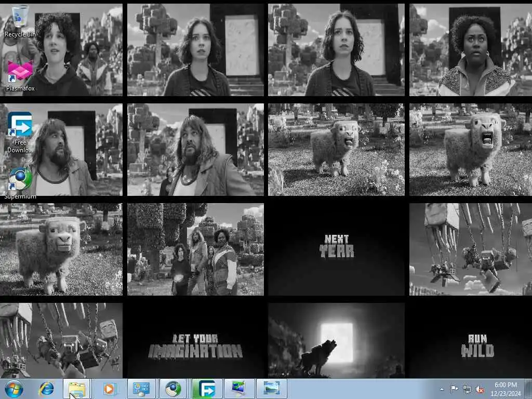Open the monitor display taskbar item
This screenshot has width=532, height=399.
click(x=239, y=389)
